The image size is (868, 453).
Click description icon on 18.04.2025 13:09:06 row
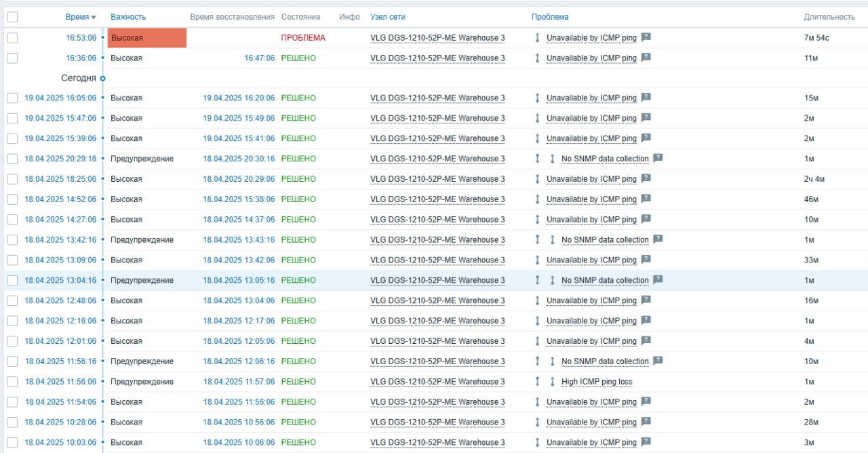click(646, 260)
